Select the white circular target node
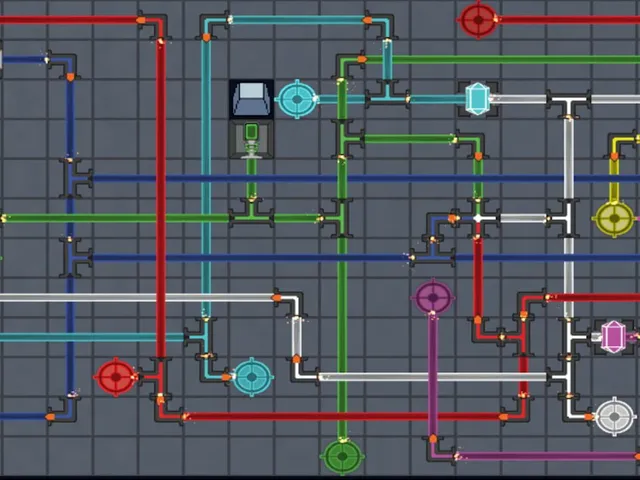The image size is (640, 480). point(615,416)
